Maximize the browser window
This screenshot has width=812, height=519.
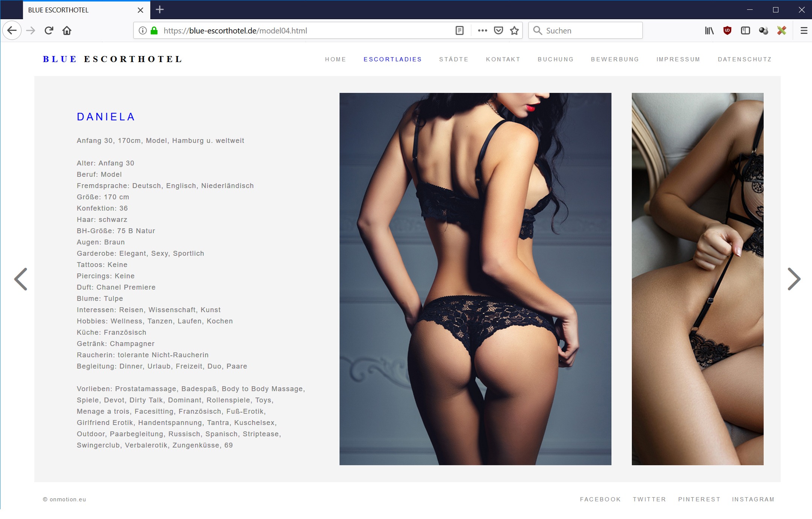(x=776, y=10)
